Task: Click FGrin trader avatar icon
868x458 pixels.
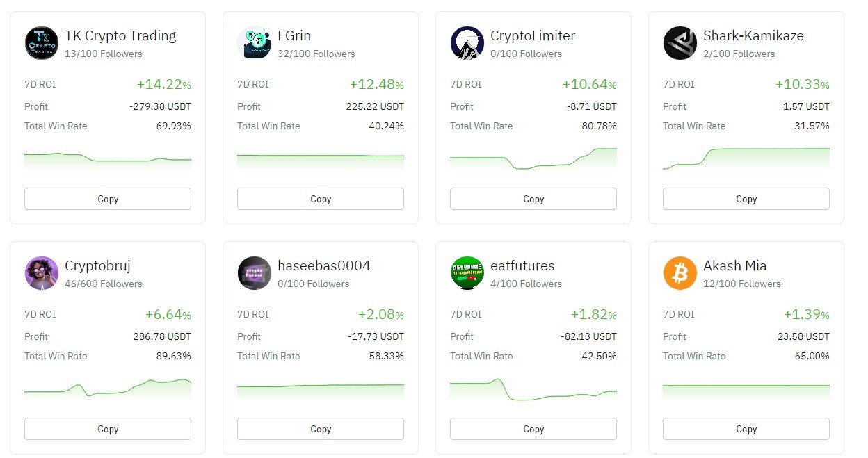Action: (x=254, y=43)
